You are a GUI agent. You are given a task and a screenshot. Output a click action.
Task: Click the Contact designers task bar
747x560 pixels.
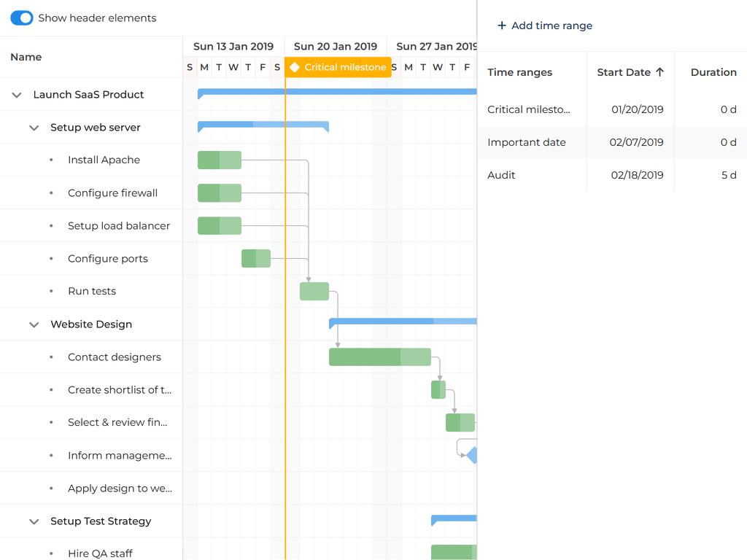click(x=379, y=357)
